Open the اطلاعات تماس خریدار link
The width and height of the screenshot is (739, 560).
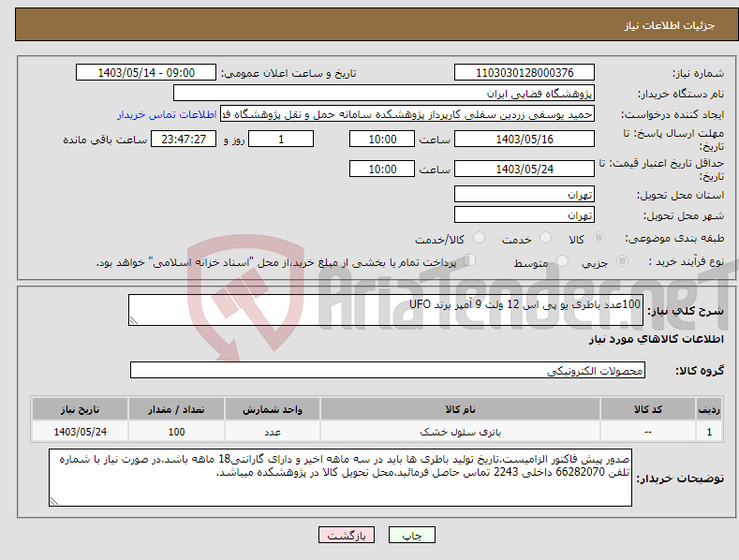pyautogui.click(x=167, y=114)
